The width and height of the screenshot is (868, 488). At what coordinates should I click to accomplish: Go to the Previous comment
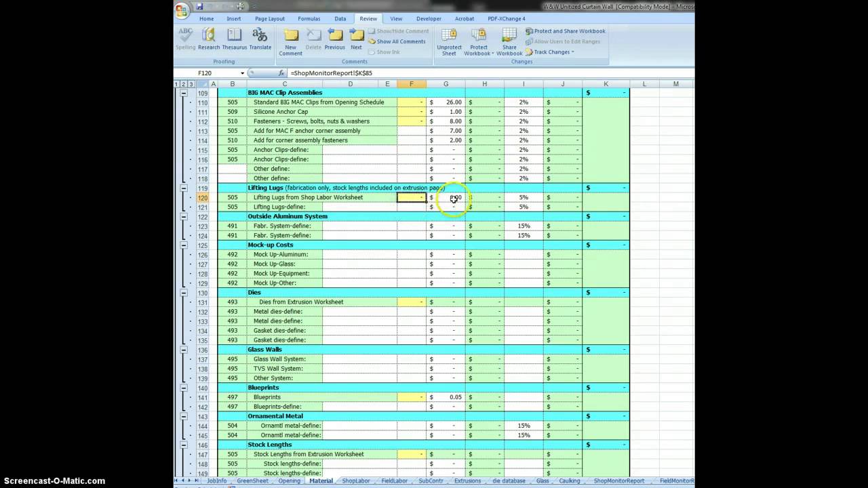point(334,39)
